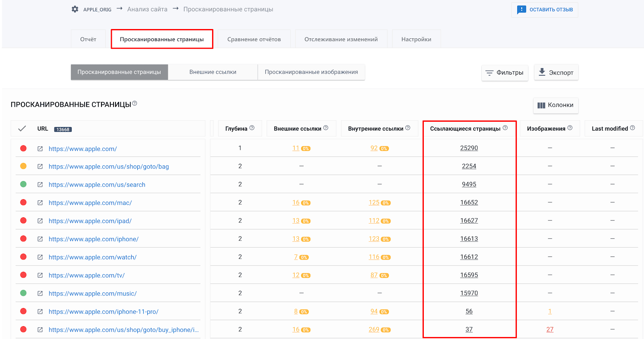
Task: Click the settings gear icon beside APPLE_ORIG
Action: pos(75,9)
